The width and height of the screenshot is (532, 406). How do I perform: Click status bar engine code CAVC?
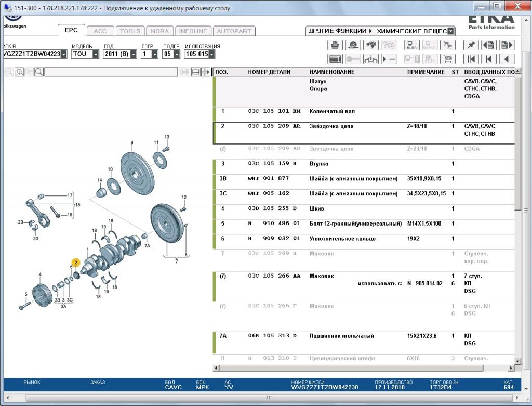[x=174, y=387]
